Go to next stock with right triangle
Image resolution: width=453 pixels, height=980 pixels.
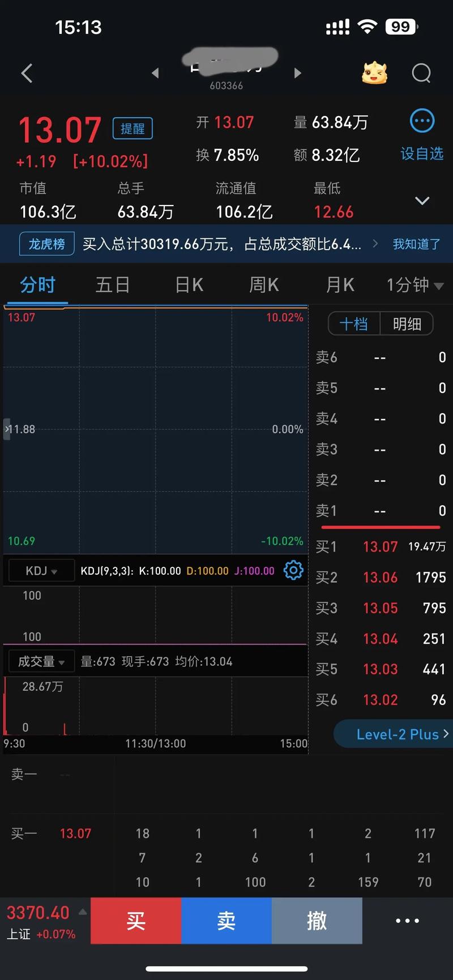coord(298,73)
